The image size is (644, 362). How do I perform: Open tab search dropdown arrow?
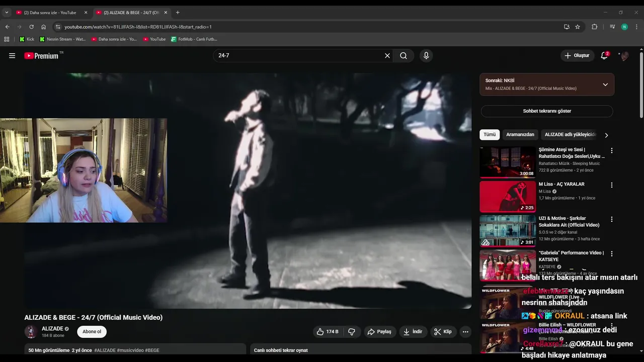7,13
